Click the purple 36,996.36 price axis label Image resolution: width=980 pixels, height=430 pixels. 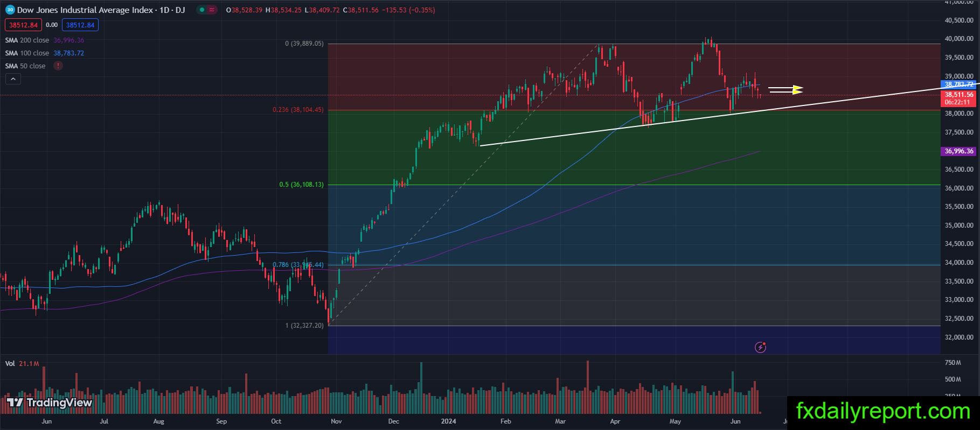tap(959, 151)
